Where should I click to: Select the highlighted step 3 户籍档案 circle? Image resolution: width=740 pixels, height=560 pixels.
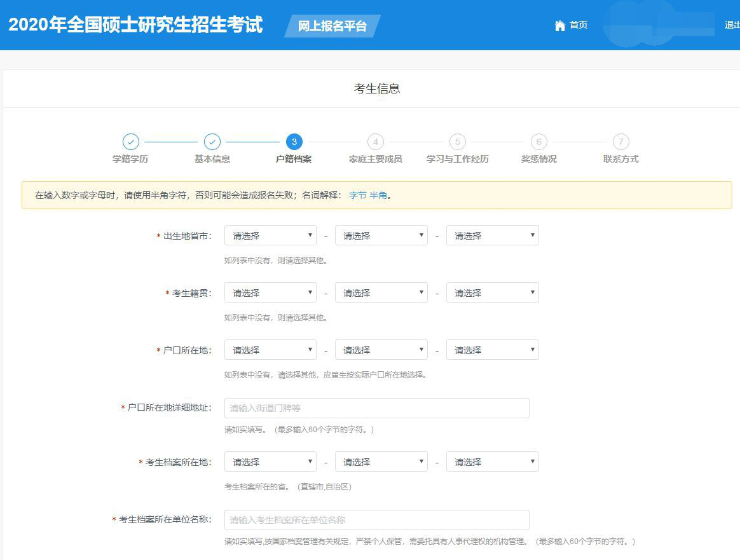click(x=293, y=142)
